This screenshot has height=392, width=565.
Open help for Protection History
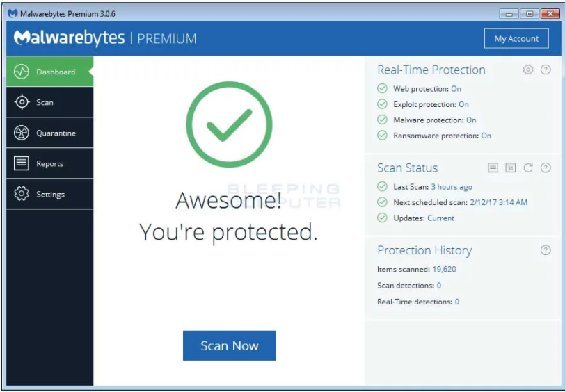point(546,250)
